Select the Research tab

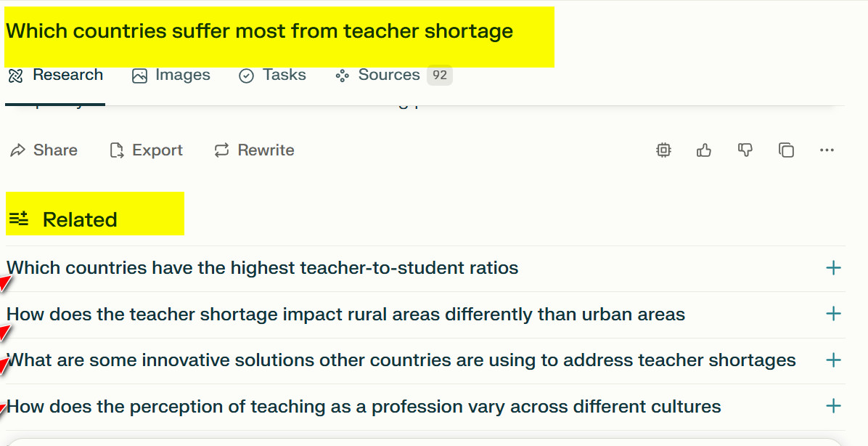[56, 76]
